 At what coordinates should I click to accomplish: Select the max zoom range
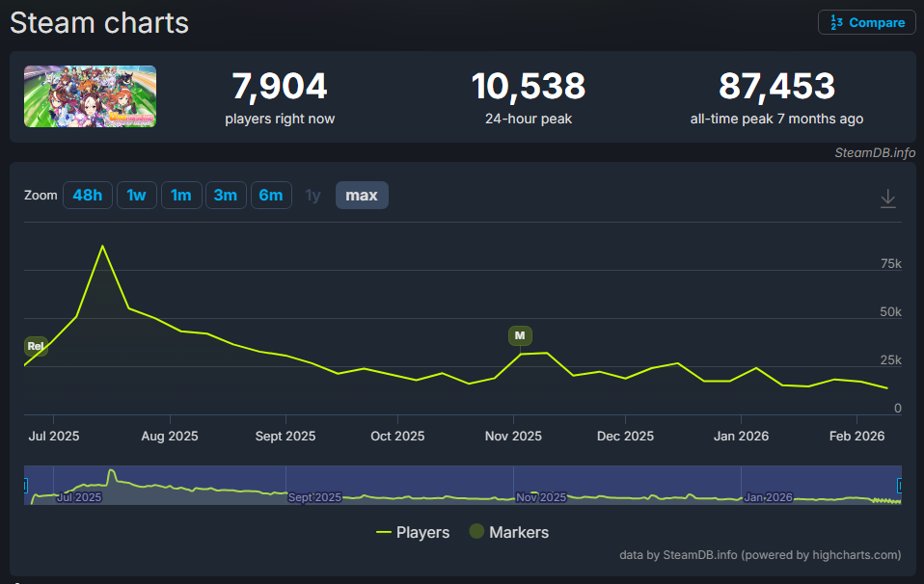pos(362,195)
